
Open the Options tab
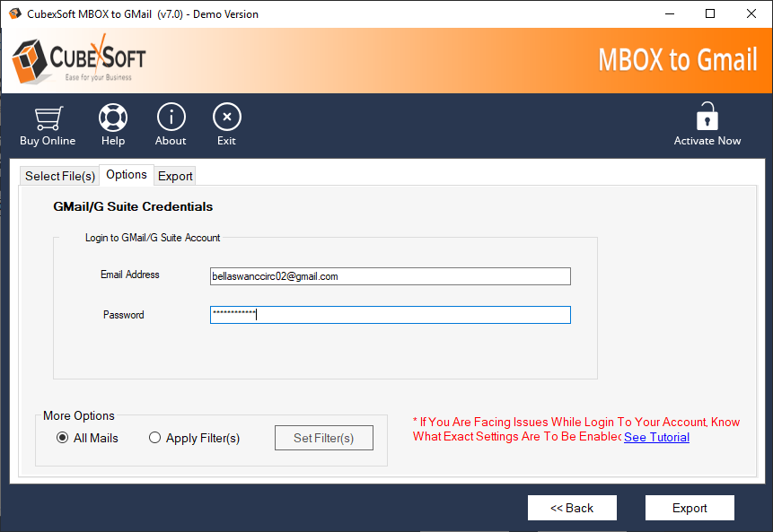pyautogui.click(x=127, y=175)
